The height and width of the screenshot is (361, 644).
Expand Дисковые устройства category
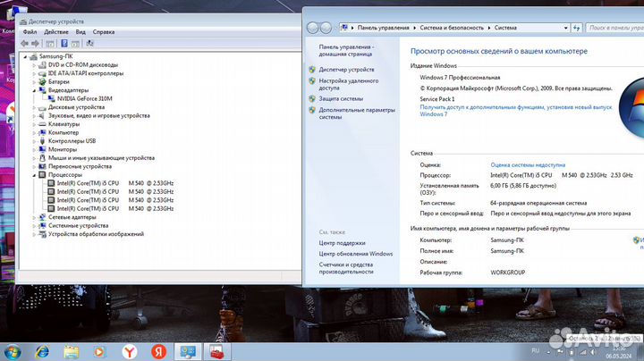click(34, 107)
